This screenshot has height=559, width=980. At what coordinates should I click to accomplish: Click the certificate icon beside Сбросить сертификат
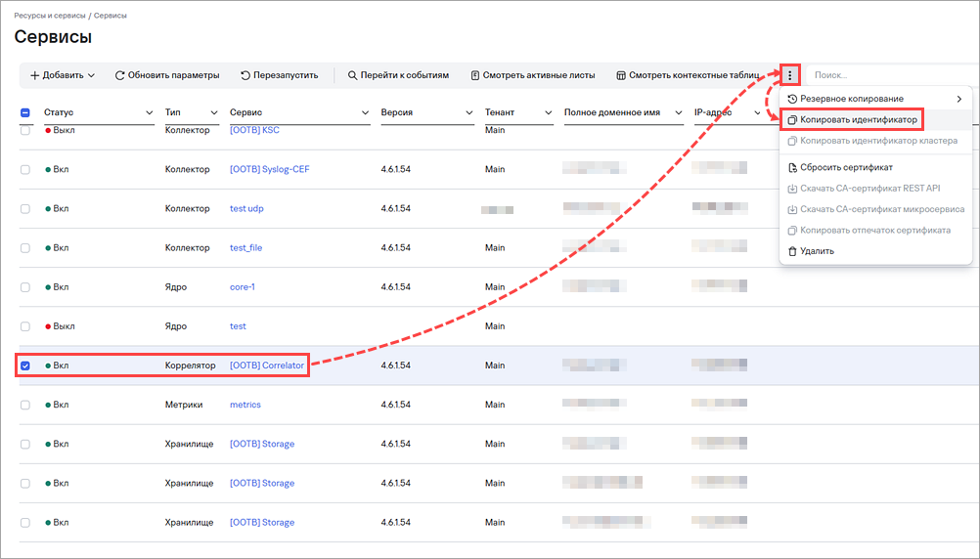coord(792,167)
